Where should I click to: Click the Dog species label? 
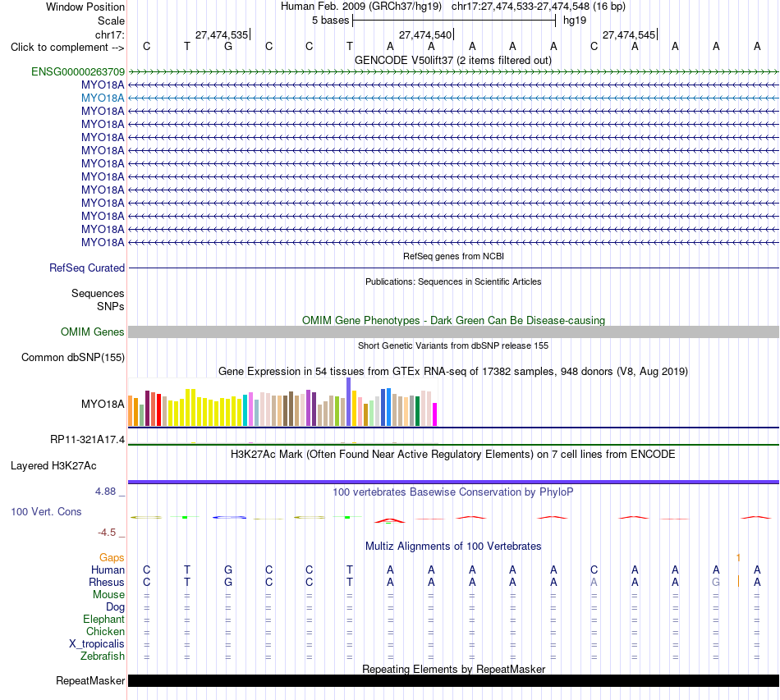(x=116, y=607)
